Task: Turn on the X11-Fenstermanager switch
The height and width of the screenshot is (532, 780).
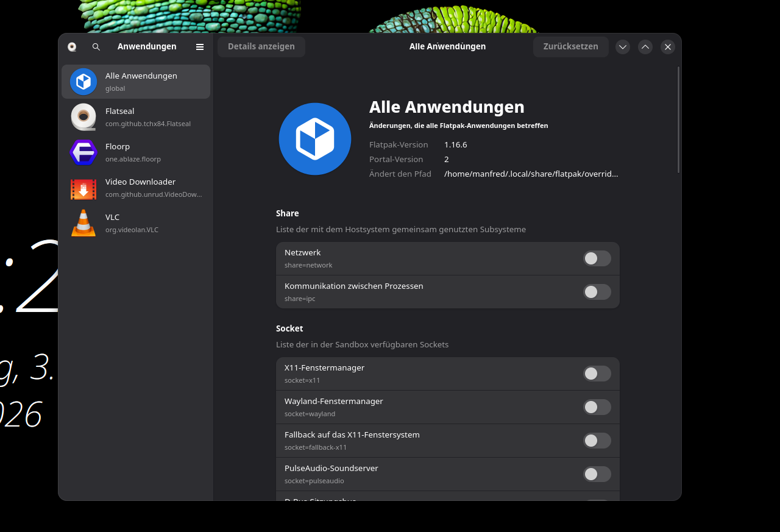Action: (x=597, y=374)
